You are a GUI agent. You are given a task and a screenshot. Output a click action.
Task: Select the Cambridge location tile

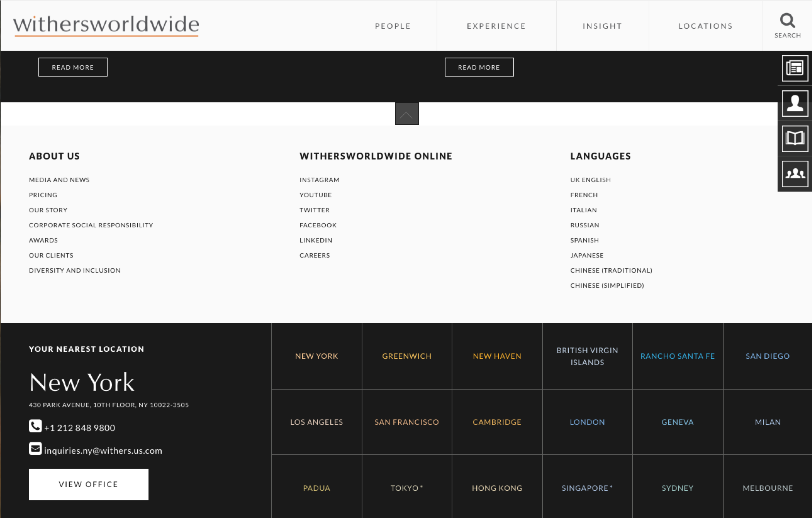[x=497, y=422]
